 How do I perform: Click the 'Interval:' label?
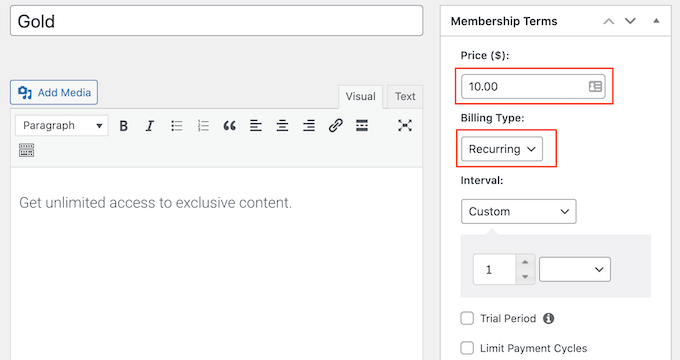click(482, 180)
